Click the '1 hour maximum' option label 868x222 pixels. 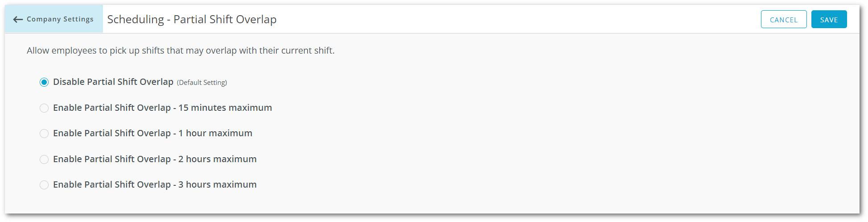tap(153, 133)
